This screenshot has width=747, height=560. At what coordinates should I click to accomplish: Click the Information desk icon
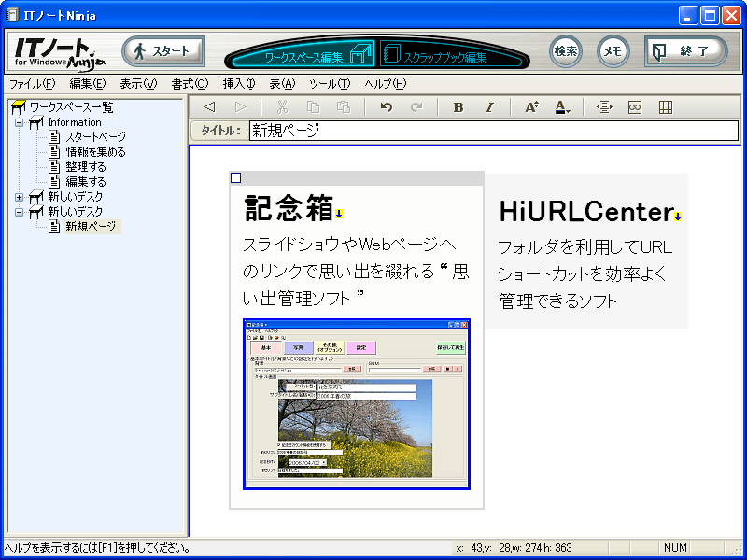coord(36,122)
